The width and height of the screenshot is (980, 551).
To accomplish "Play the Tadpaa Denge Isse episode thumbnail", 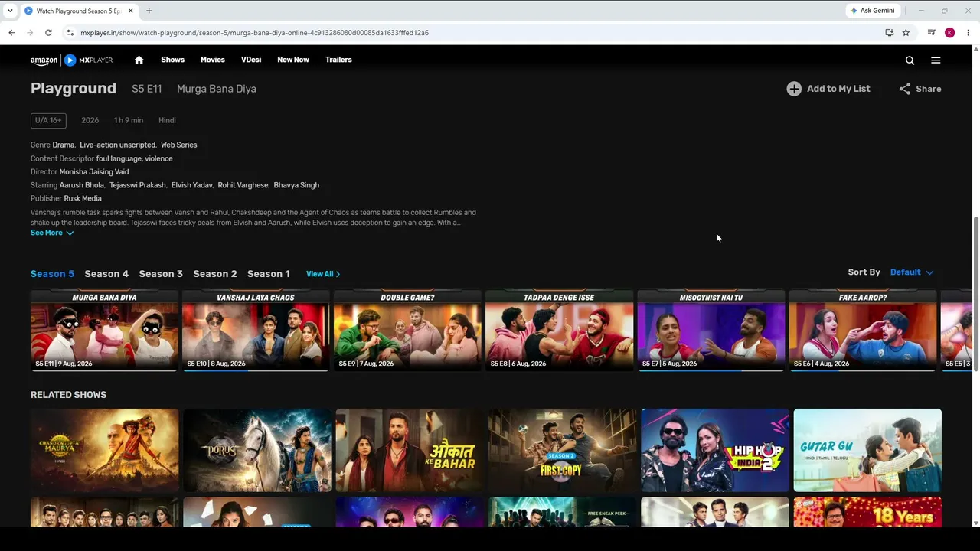I will pos(559,331).
